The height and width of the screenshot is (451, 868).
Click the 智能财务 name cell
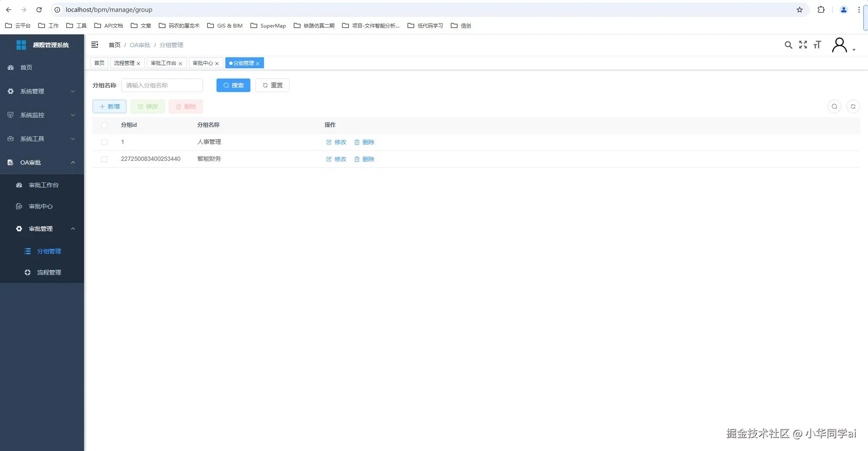(x=209, y=159)
